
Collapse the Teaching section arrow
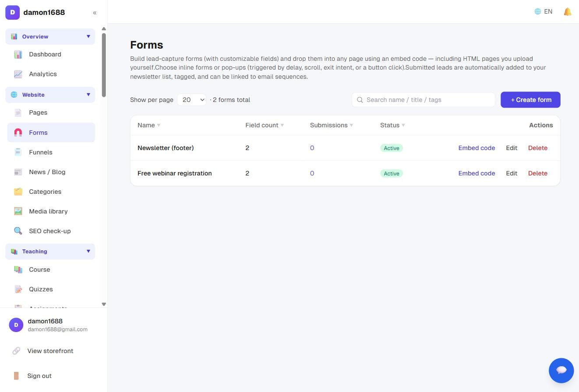coord(88,251)
